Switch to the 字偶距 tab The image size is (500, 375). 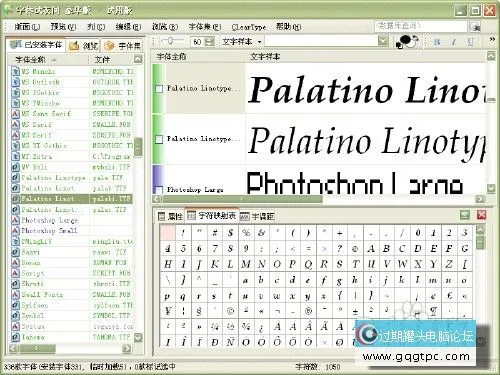257,217
